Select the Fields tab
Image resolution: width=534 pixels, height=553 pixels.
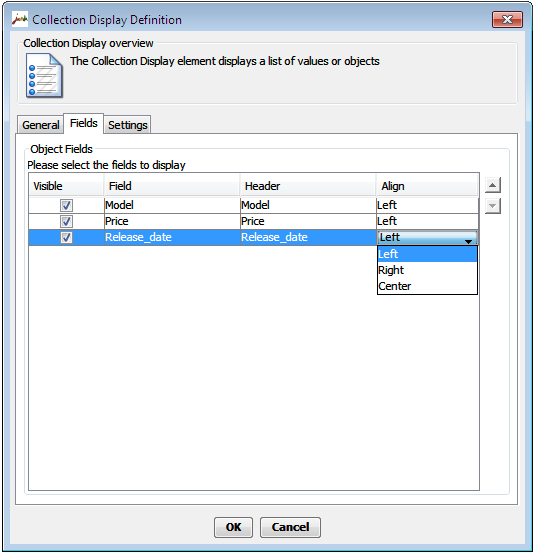click(84, 123)
